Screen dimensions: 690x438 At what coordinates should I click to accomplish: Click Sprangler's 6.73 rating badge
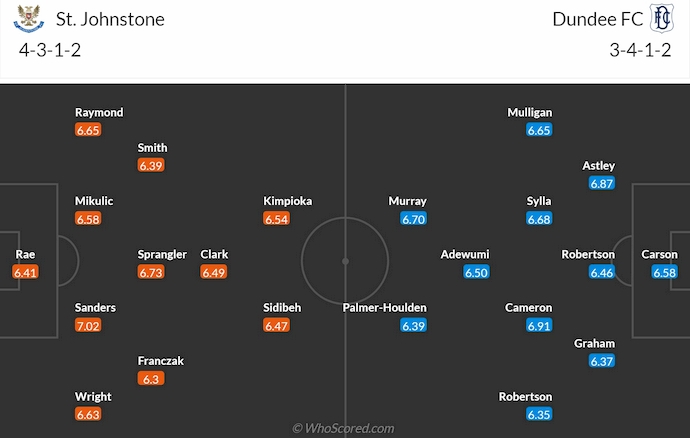coord(151,272)
